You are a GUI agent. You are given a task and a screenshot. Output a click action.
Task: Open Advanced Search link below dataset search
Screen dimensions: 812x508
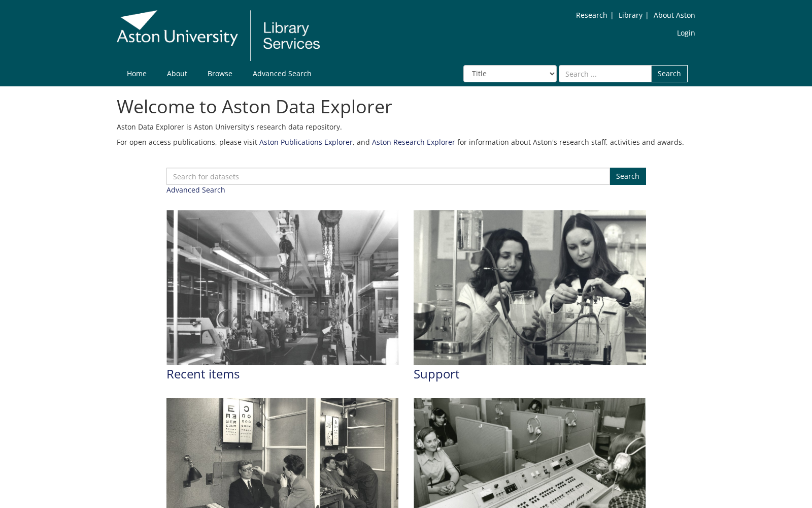[x=196, y=190]
